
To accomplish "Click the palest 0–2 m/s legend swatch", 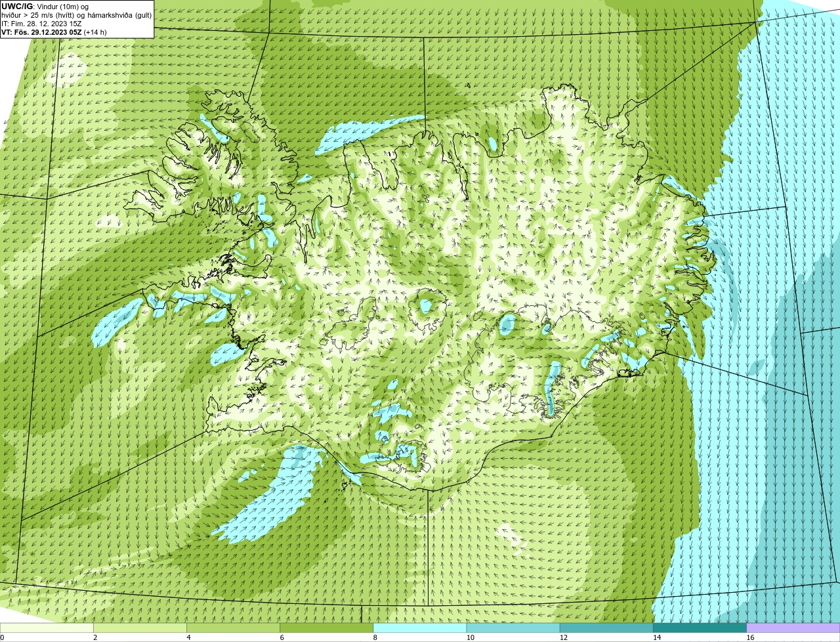I will pyautogui.click(x=47, y=628).
